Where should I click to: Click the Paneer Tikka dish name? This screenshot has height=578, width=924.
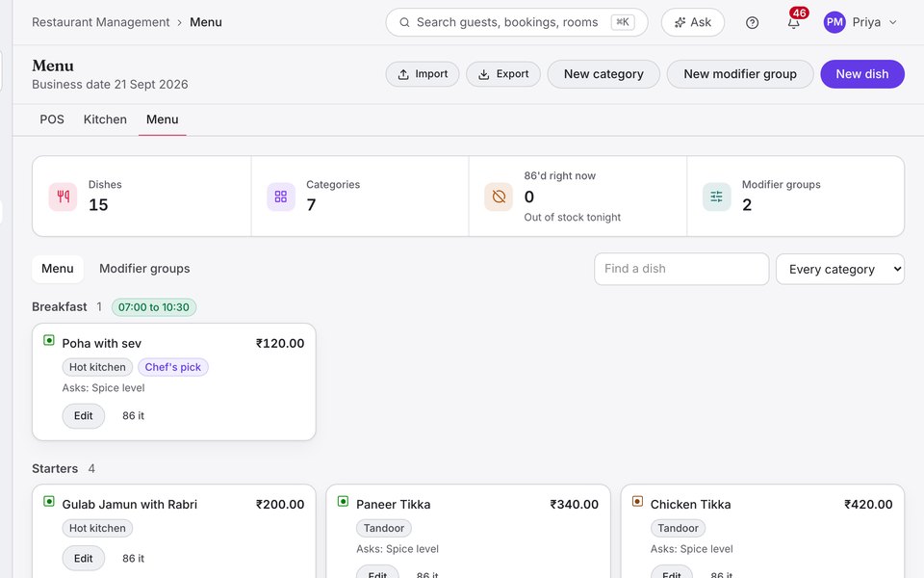393,504
